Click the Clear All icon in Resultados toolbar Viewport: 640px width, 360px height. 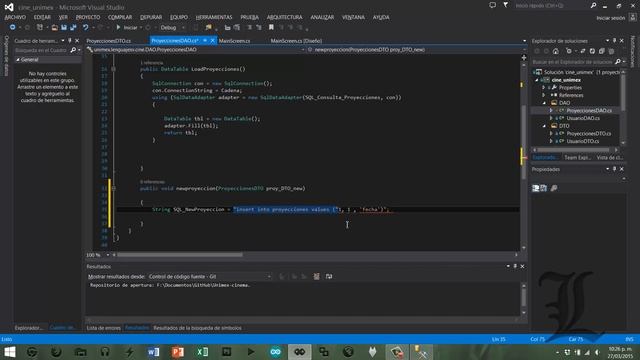316,276
